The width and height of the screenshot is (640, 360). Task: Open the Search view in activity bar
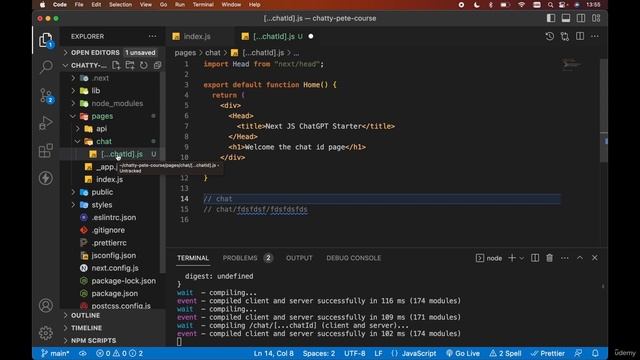coord(46,67)
